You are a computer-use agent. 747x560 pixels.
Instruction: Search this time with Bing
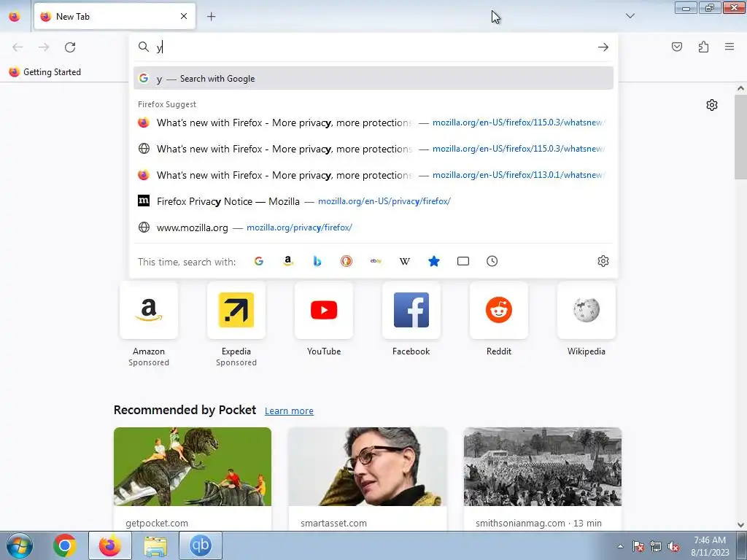pyautogui.click(x=317, y=261)
